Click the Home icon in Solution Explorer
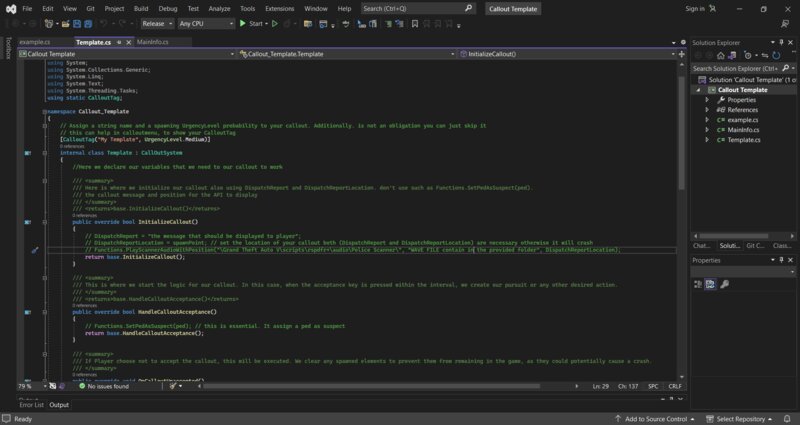The image size is (800, 425). click(x=720, y=55)
